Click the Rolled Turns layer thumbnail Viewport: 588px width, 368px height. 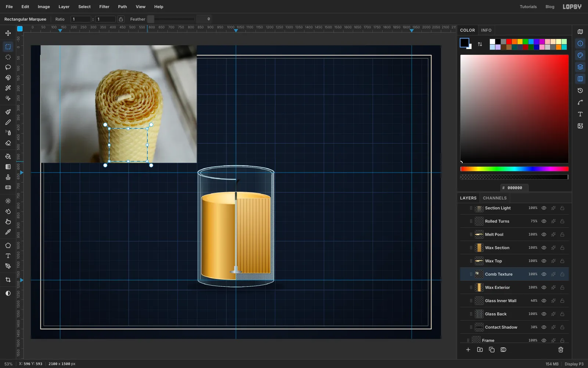tap(479, 221)
